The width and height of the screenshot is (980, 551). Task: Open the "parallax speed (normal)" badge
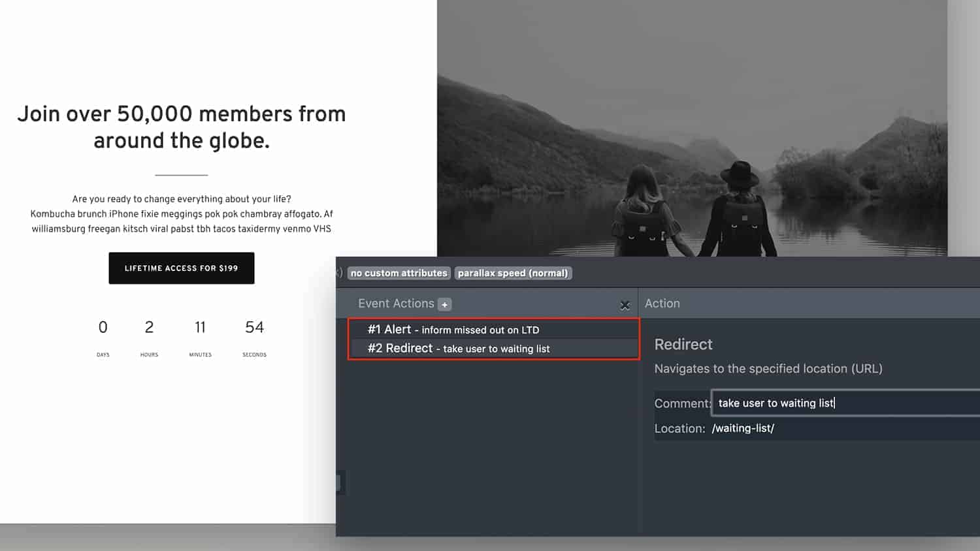pos(513,273)
